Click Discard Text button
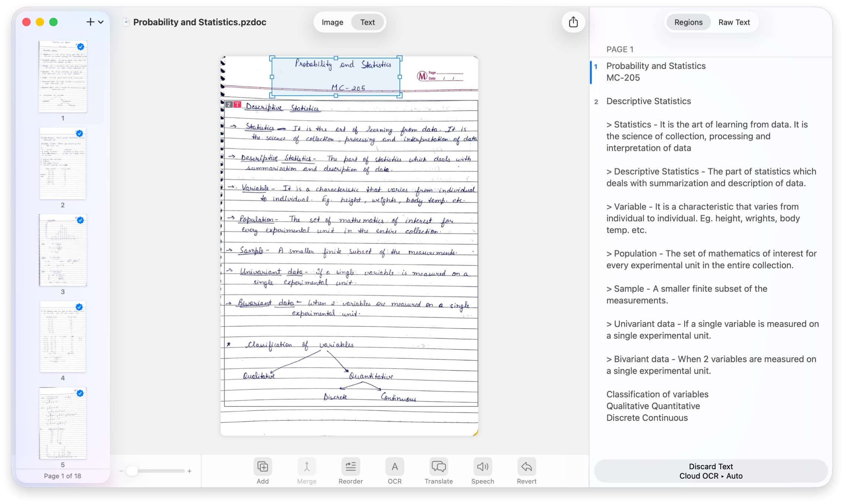This screenshot has height=504, width=844. point(711,466)
